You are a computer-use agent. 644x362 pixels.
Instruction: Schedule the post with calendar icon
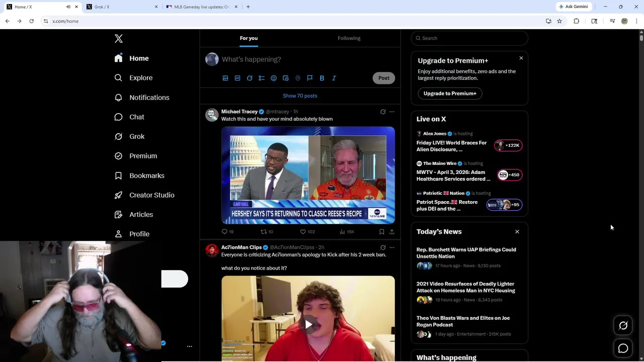tap(286, 78)
